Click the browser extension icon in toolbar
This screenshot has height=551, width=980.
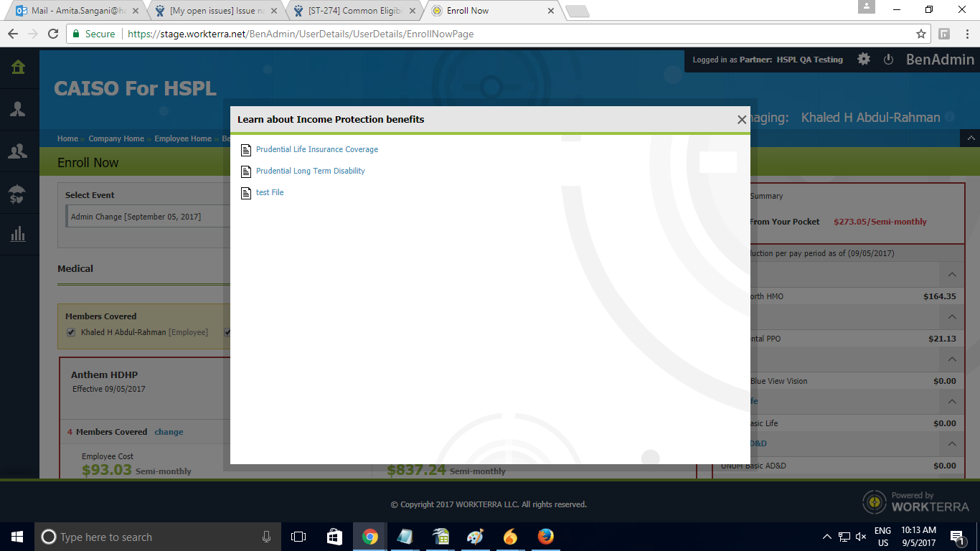click(x=944, y=34)
